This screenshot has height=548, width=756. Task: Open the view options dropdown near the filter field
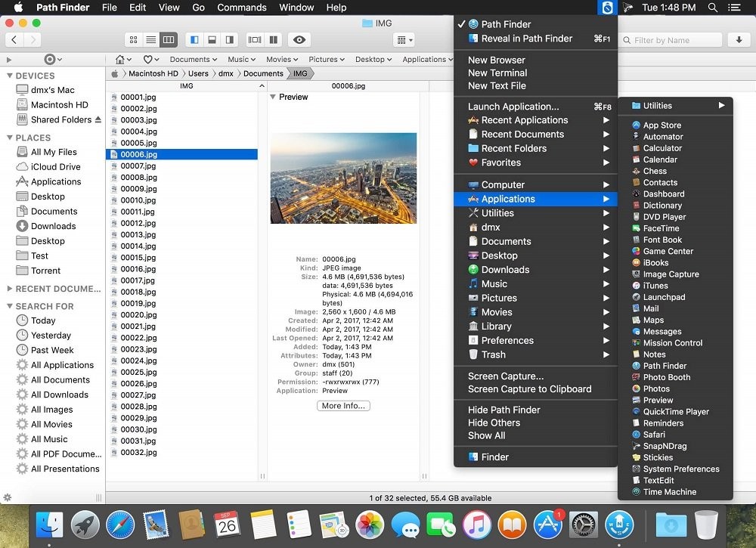[404, 39]
